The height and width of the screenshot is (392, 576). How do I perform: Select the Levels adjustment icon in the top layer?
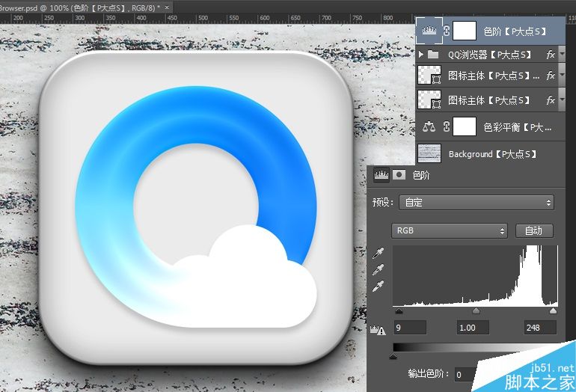pyautogui.click(x=429, y=31)
